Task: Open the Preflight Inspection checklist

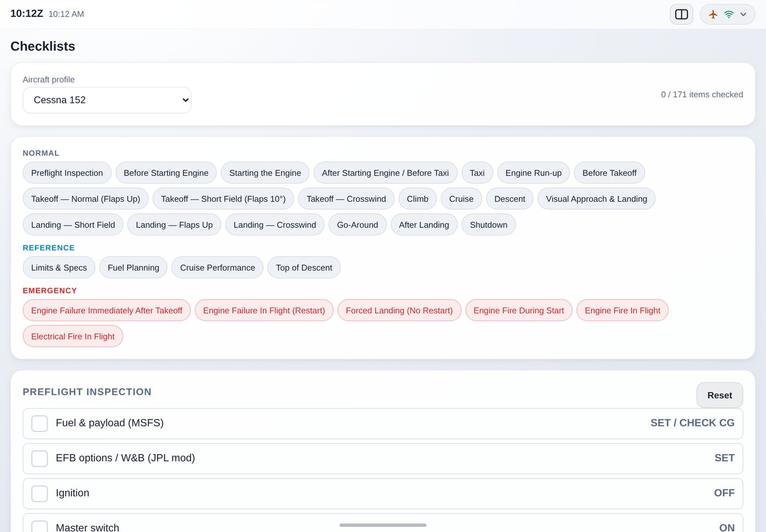Action: pos(67,173)
